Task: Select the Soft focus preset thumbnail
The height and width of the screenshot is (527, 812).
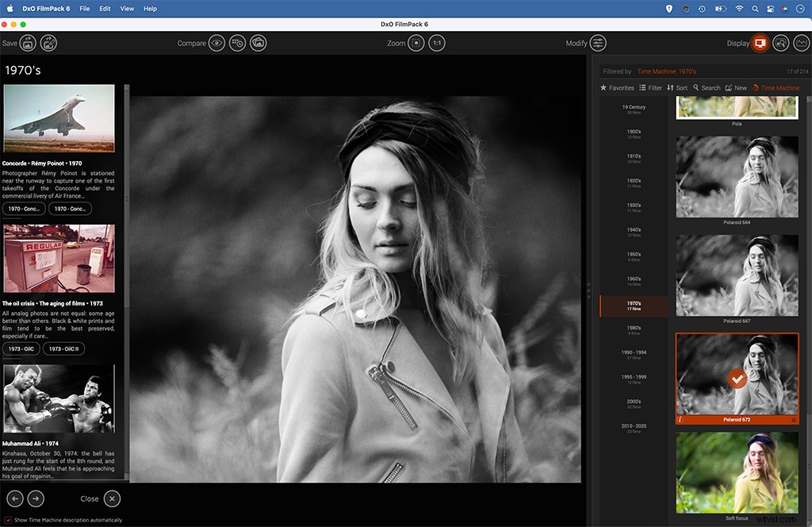Action: tap(737, 468)
